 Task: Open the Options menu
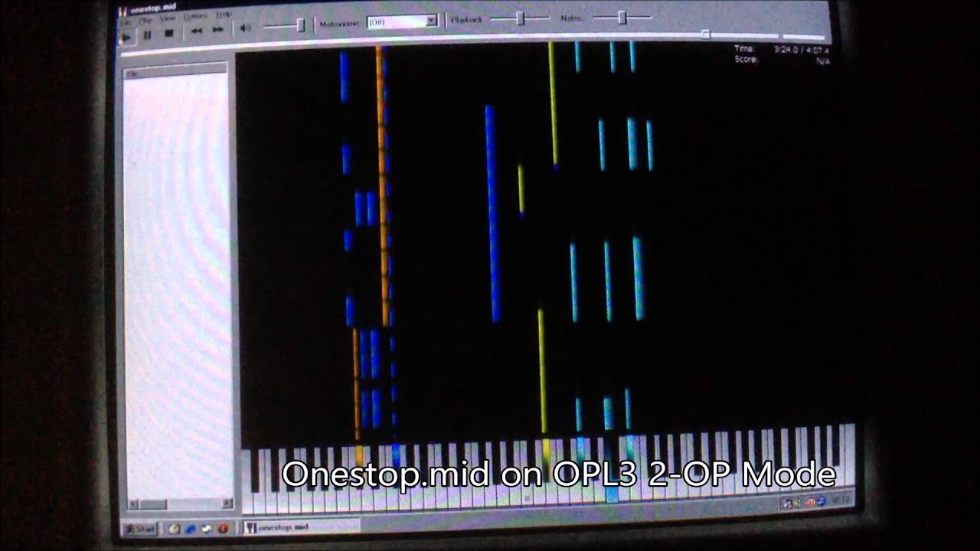(195, 15)
